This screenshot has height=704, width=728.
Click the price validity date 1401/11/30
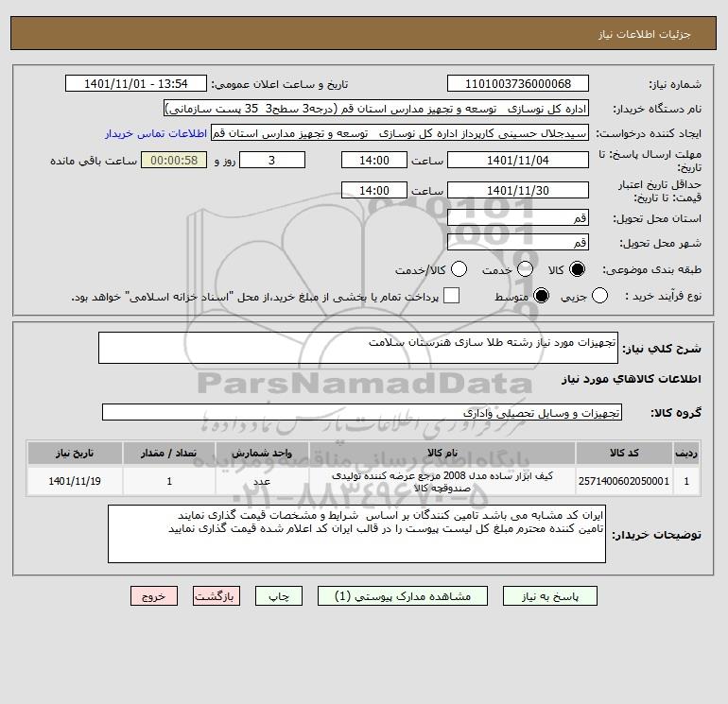pos(518,190)
